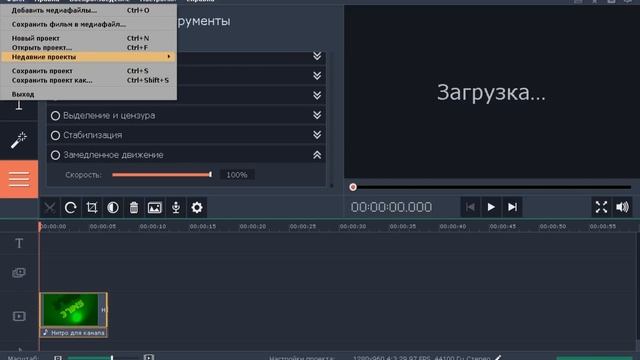The image size is (640, 360).
Task: Click the Скорость speed slider handle
Action: pos(210,175)
